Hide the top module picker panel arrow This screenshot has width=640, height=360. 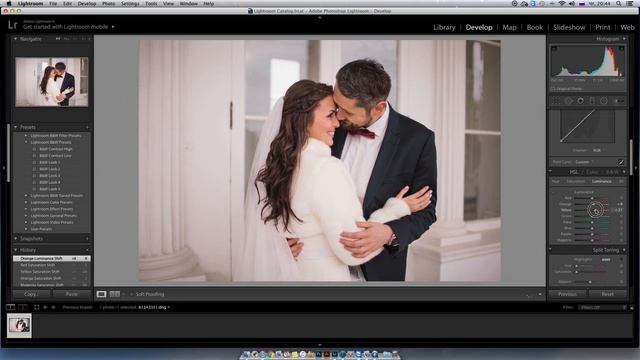tap(320, 18)
